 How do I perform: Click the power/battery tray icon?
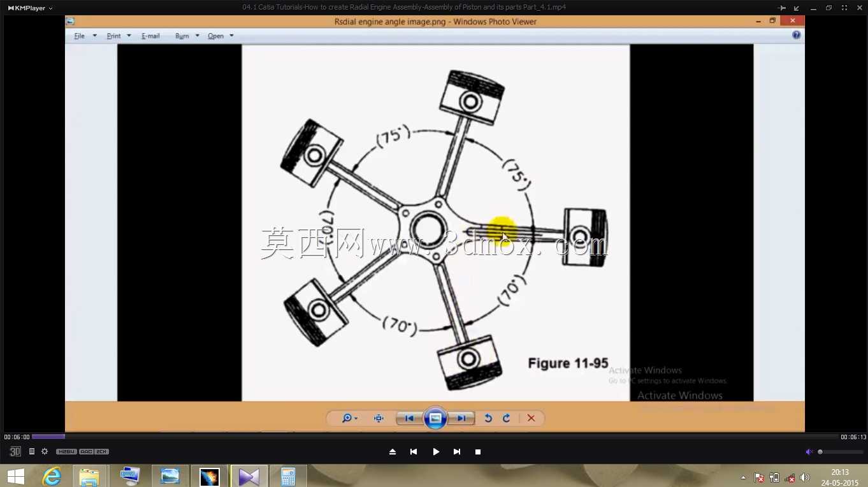(x=774, y=477)
